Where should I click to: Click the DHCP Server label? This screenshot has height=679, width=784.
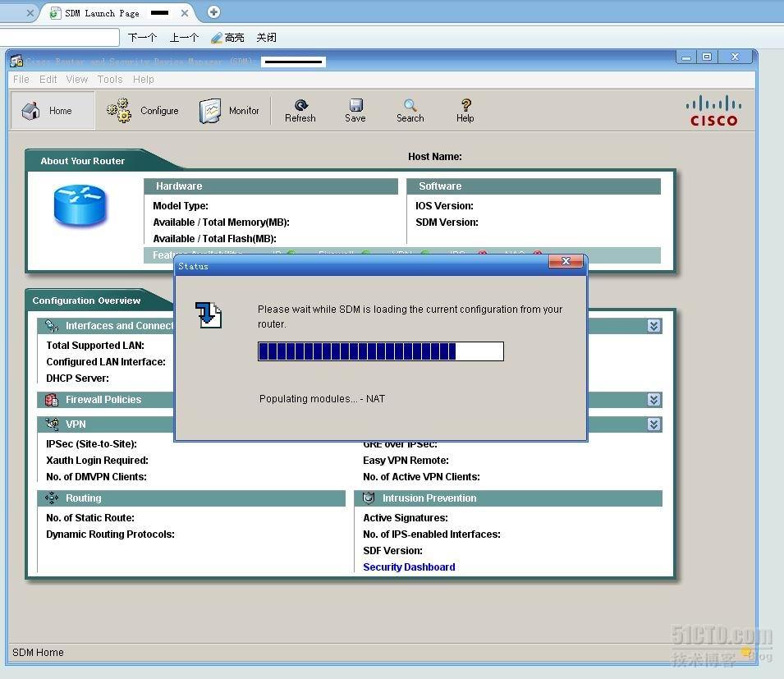coord(77,378)
